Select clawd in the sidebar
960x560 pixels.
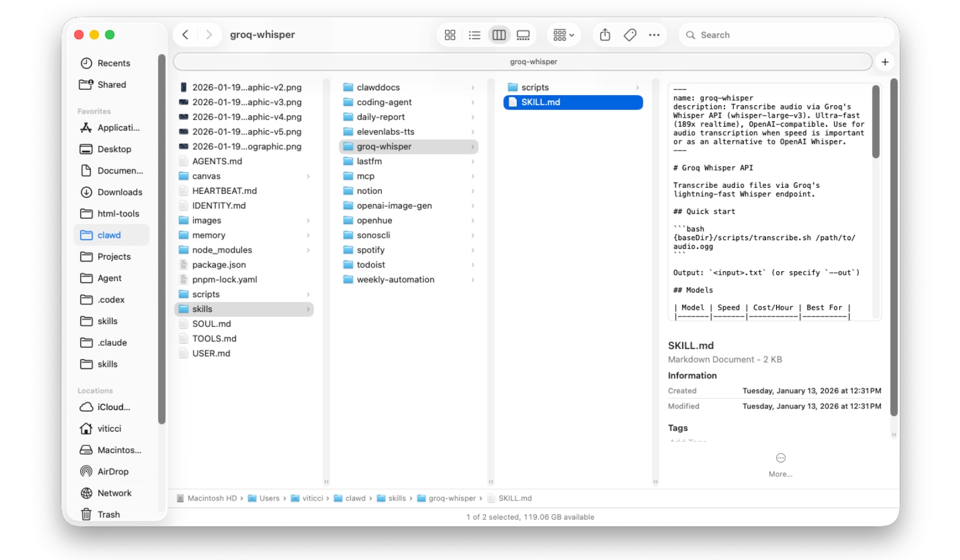(x=112, y=235)
